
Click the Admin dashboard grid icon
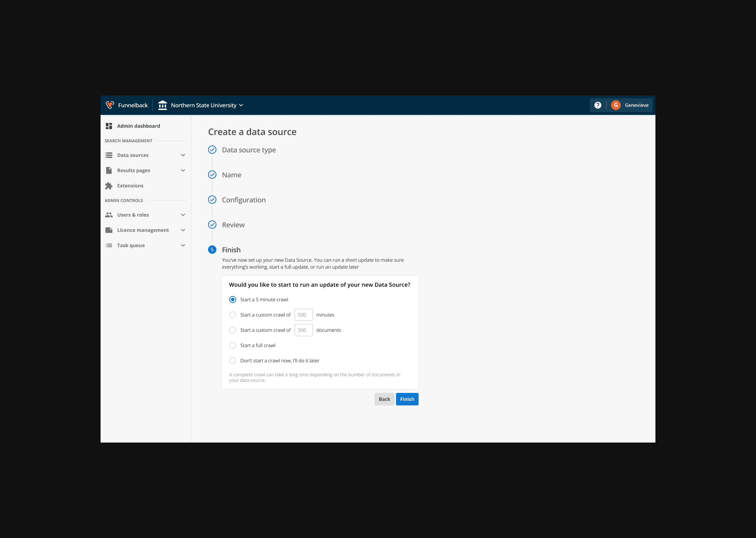point(109,126)
